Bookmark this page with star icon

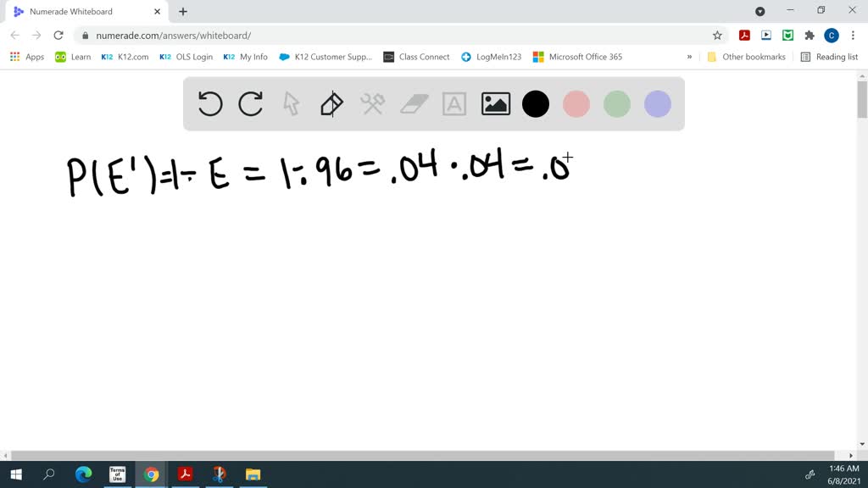717,35
